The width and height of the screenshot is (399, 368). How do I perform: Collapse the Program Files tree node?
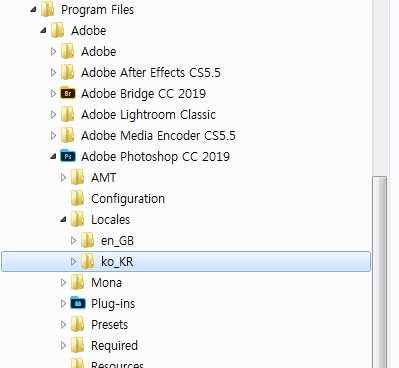[x=33, y=10]
